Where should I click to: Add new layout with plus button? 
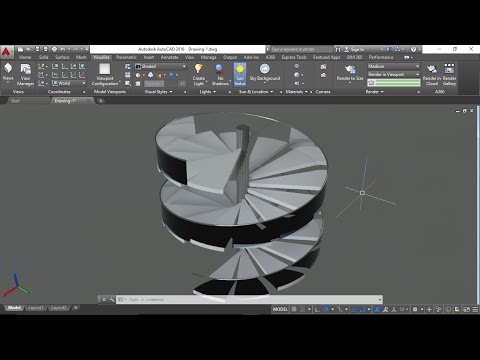(76, 308)
